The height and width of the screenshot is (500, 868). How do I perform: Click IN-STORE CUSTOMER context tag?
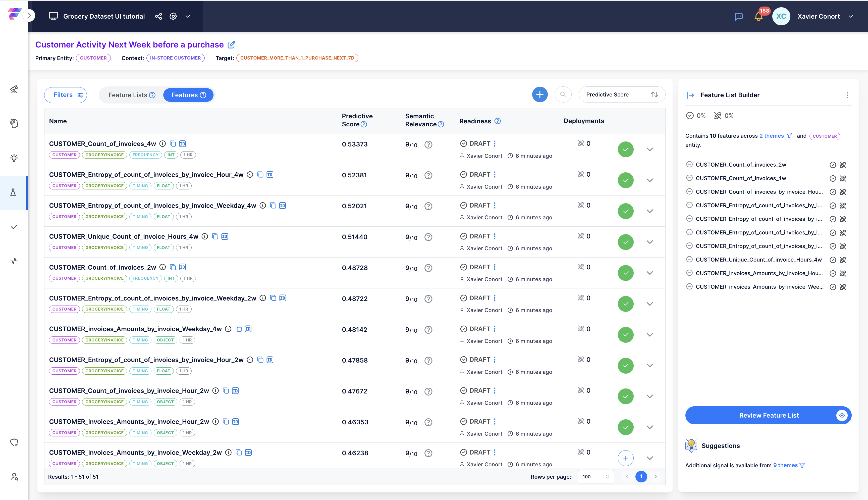(x=175, y=58)
